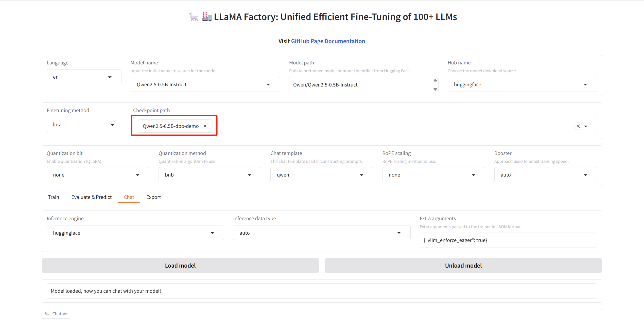Switch to the Train tab
This screenshot has height=332, width=644.
click(54, 197)
